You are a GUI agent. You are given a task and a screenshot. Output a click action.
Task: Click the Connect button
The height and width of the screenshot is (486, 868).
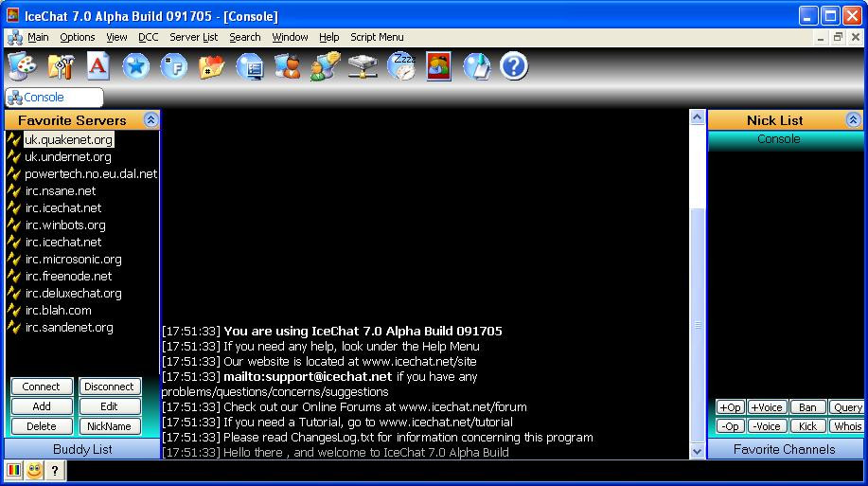[42, 387]
